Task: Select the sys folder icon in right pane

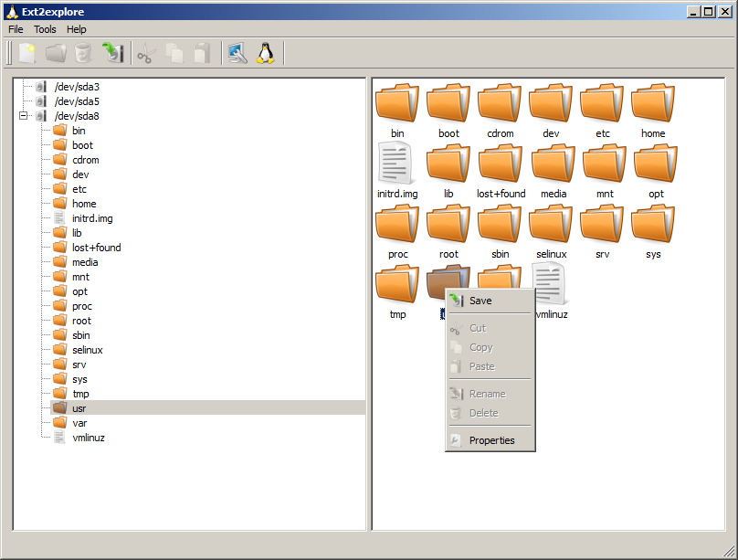Action: point(653,223)
